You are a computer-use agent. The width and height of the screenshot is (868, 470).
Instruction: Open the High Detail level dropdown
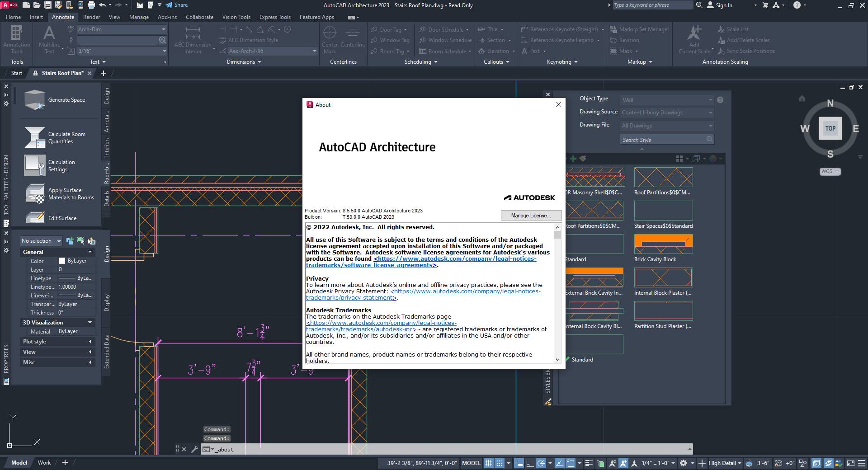click(x=725, y=463)
